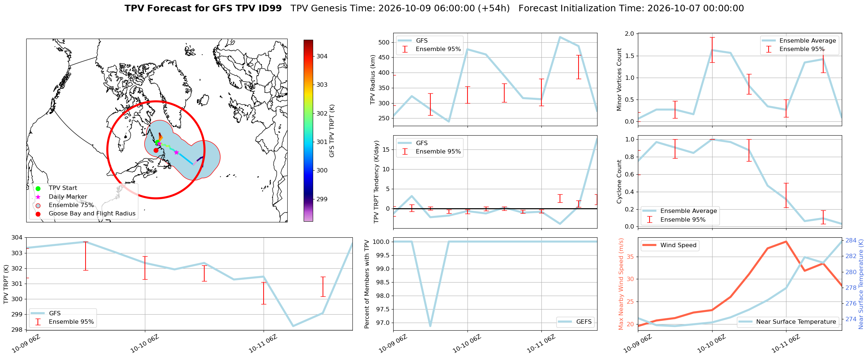Click the 10-11 06Z tick under wind plot

click(x=786, y=343)
